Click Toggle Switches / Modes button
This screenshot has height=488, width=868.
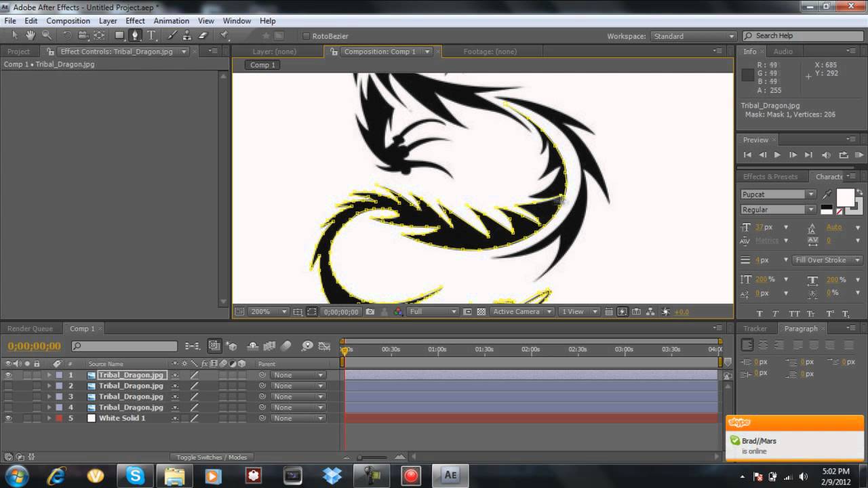tap(212, 457)
